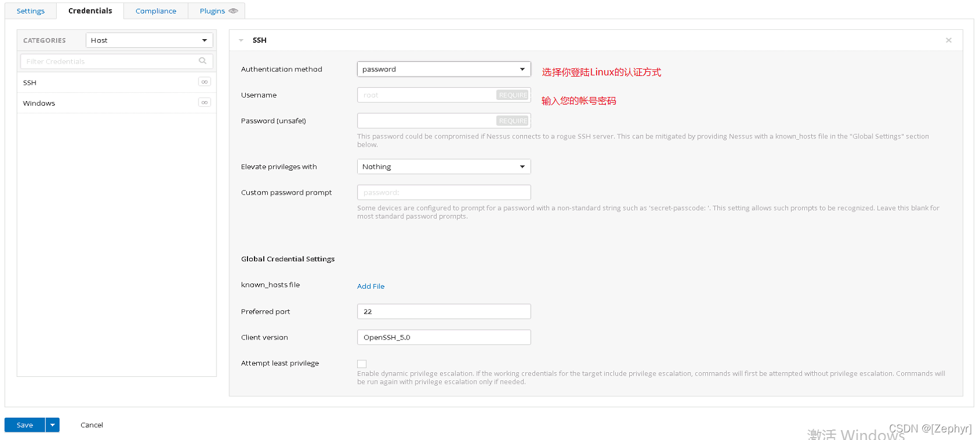Click Add File for known_hosts

[x=371, y=286]
